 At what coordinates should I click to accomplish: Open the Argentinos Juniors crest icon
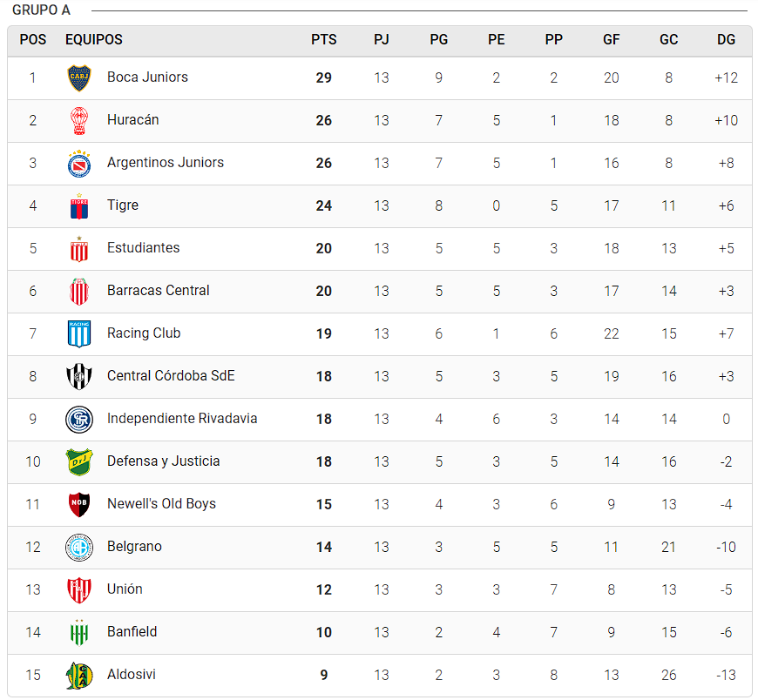[79, 163]
